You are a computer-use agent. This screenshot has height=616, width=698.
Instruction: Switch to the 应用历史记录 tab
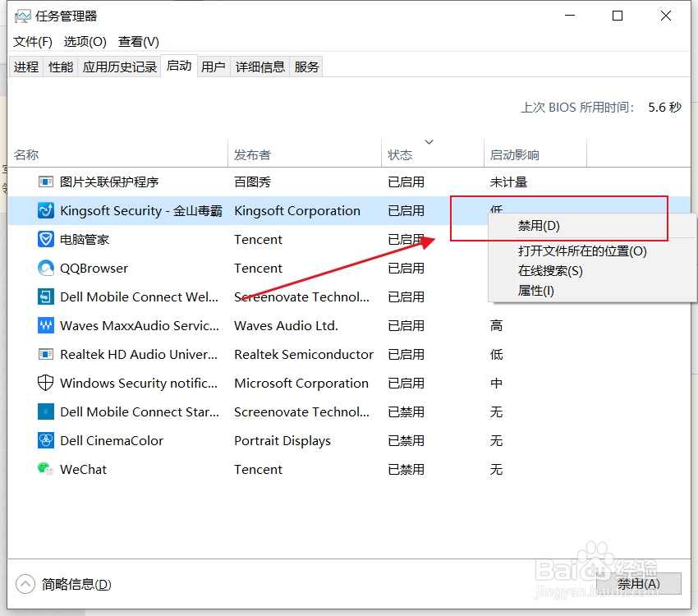click(x=119, y=67)
